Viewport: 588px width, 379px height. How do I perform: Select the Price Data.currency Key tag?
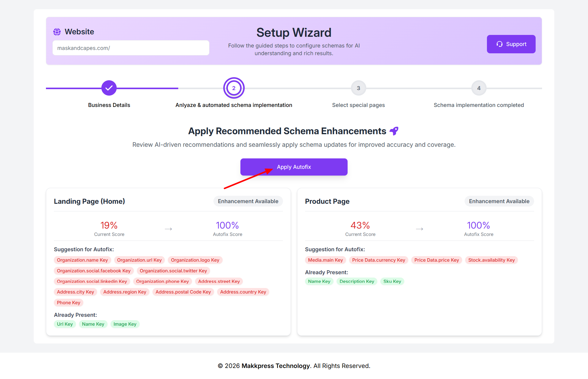379,260
